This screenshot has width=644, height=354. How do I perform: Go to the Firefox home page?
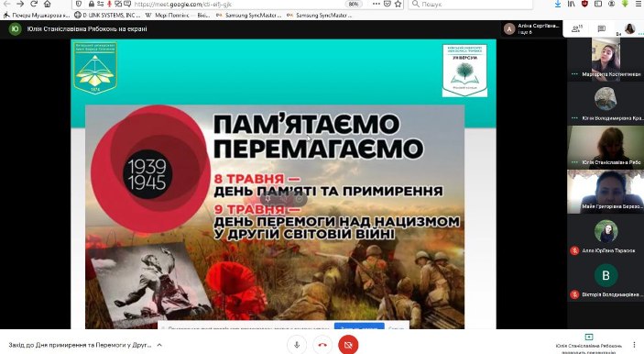tap(48, 4)
